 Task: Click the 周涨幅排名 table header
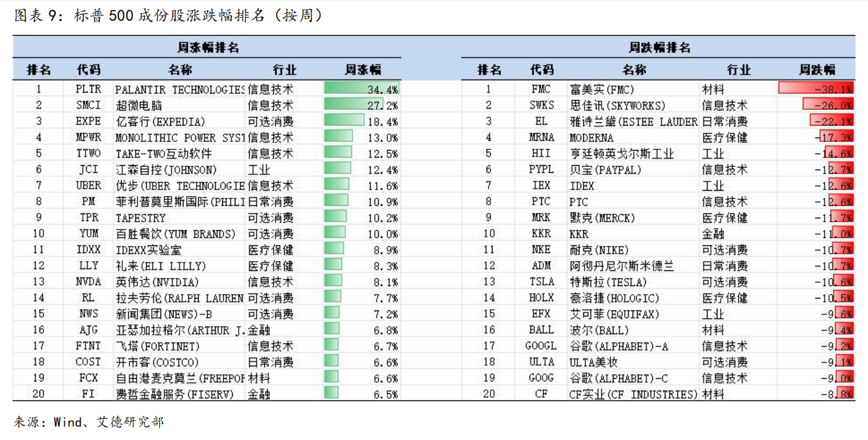pos(208,48)
